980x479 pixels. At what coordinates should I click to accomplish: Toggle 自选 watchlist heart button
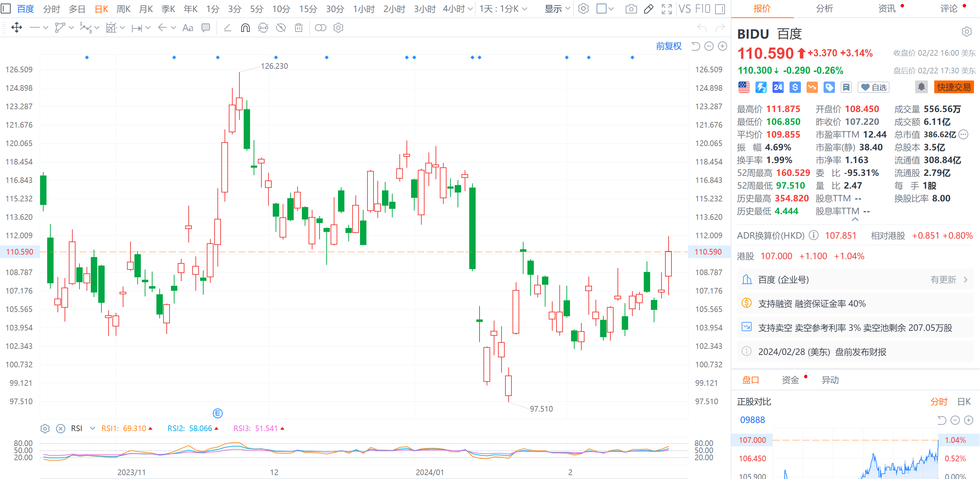coord(873,88)
